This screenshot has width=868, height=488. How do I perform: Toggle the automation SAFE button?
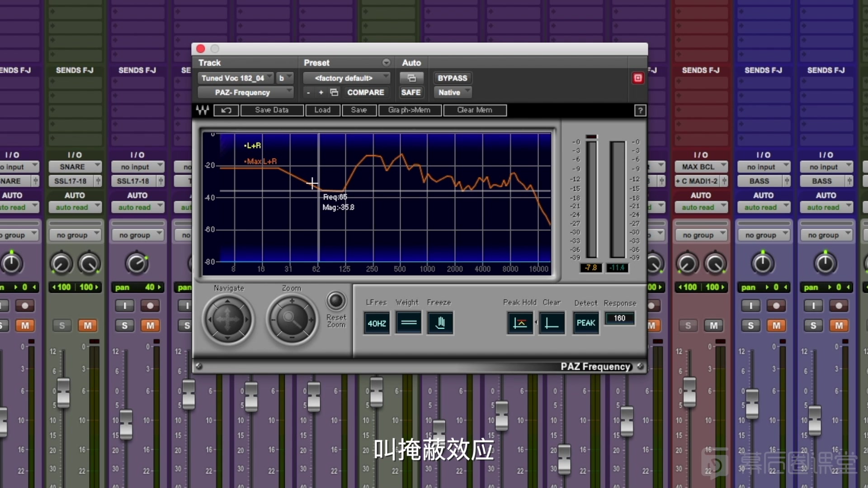pyautogui.click(x=410, y=92)
